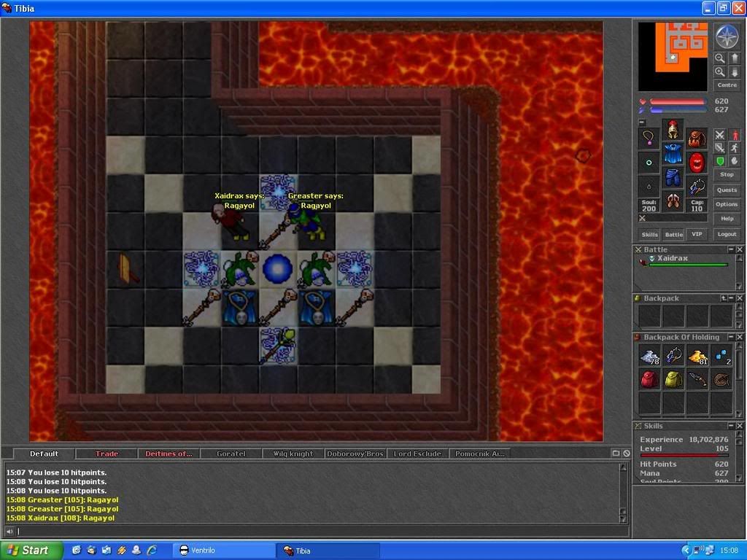The width and height of the screenshot is (747, 560).
Task: Zoom out the minimap
Action: [x=720, y=58]
